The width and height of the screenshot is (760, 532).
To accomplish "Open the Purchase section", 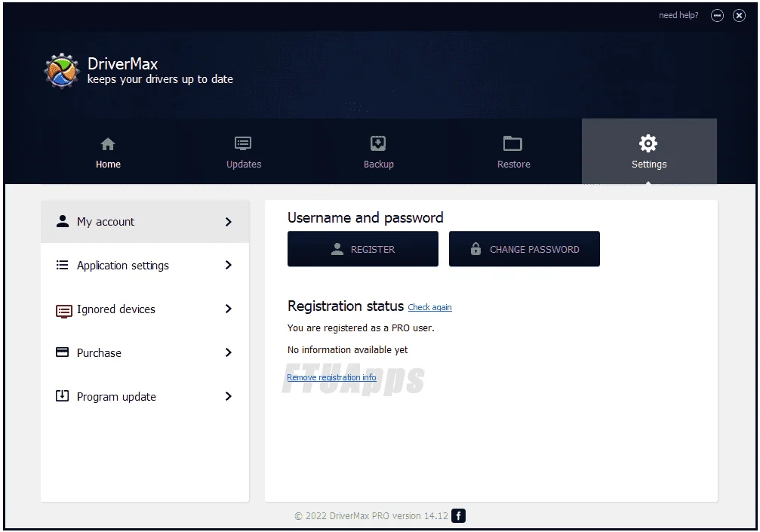I will tap(145, 352).
